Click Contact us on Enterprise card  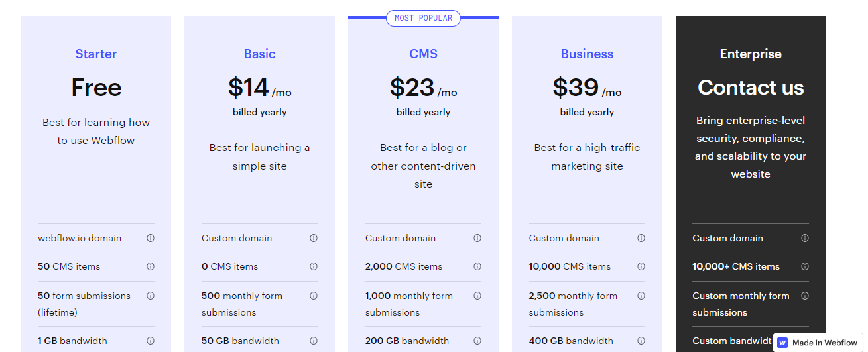coord(751,88)
